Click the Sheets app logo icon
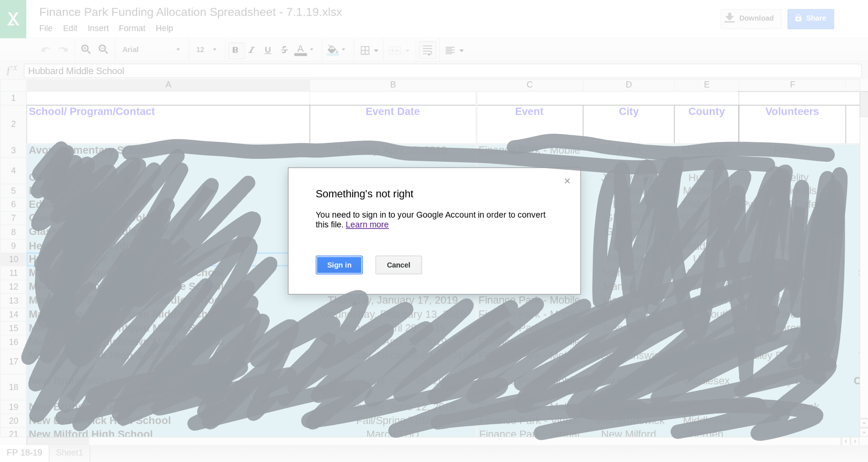 click(x=13, y=19)
